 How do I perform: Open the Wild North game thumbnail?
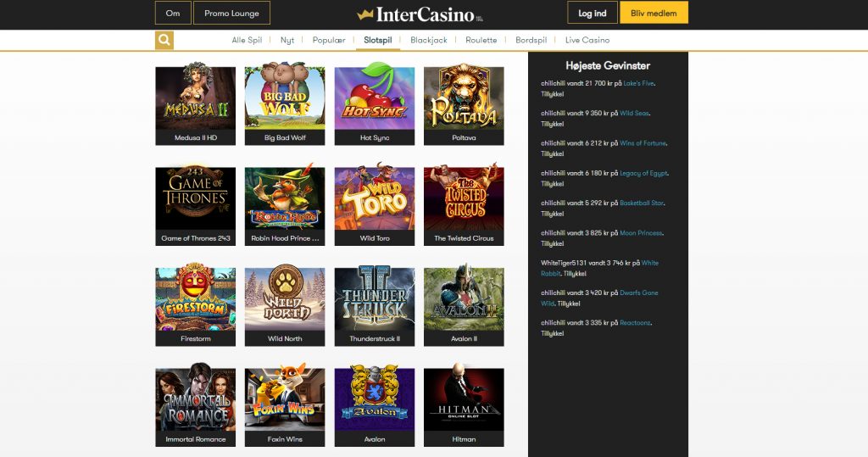point(285,304)
